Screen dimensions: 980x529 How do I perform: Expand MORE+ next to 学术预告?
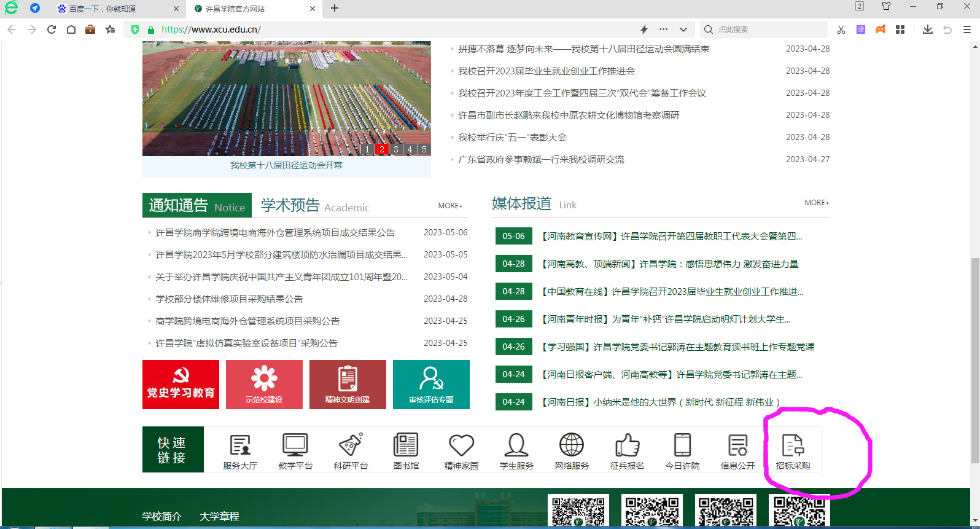point(450,206)
